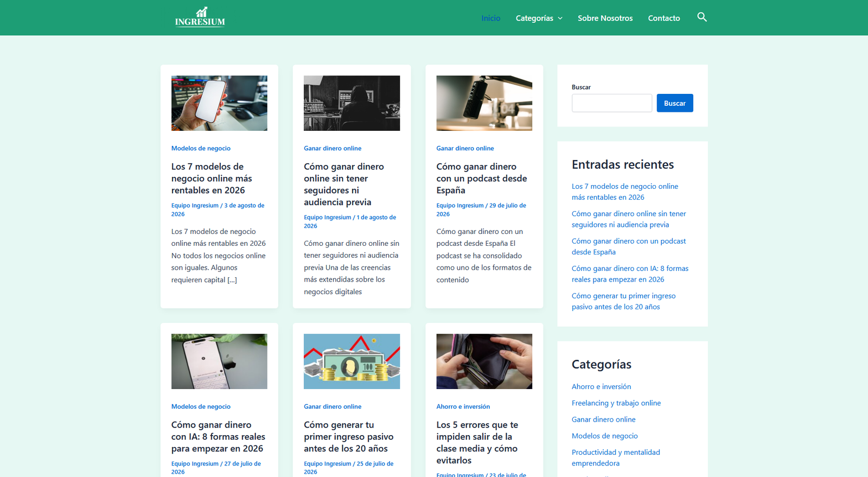Open the podcast microphone thumbnail
This screenshot has height=477, width=868.
[484, 103]
